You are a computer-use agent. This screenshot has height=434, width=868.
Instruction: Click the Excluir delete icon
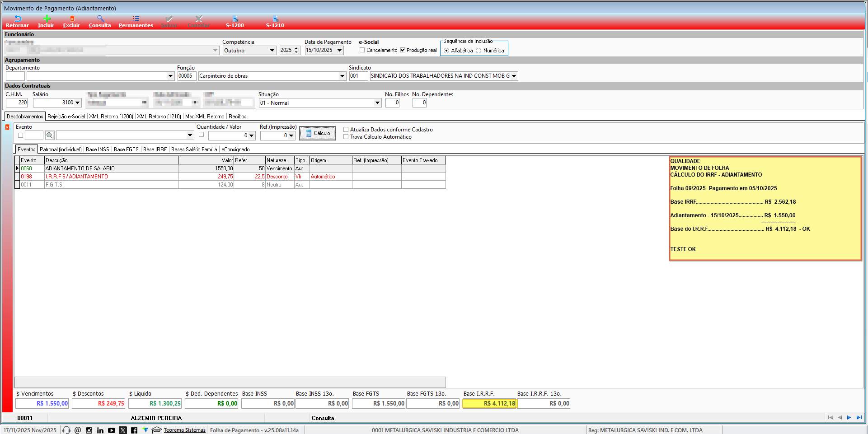(72, 19)
